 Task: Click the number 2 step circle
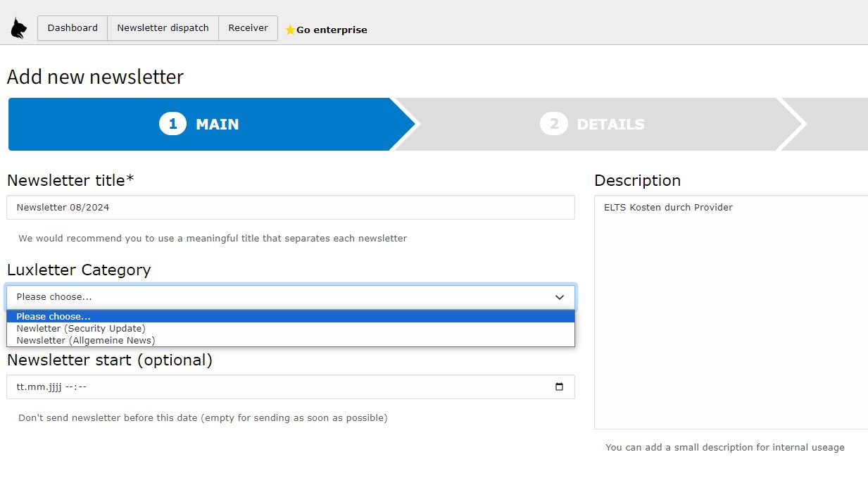(x=553, y=124)
